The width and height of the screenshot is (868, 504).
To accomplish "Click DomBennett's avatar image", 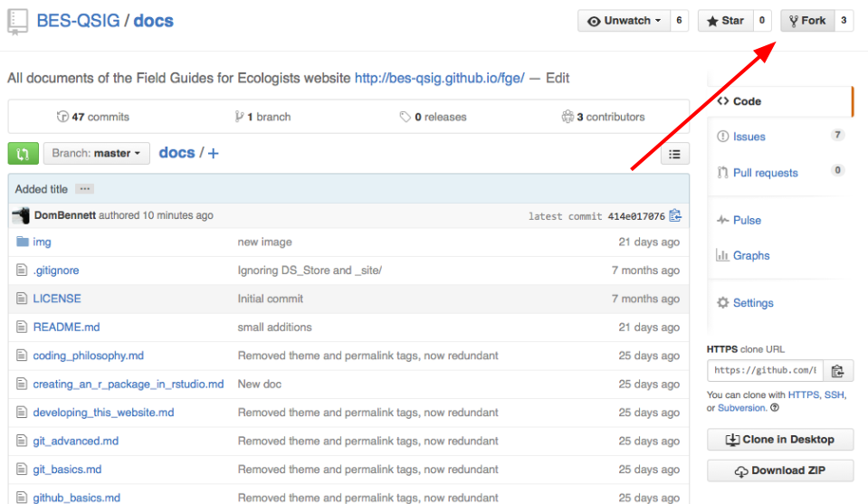I will [21, 215].
